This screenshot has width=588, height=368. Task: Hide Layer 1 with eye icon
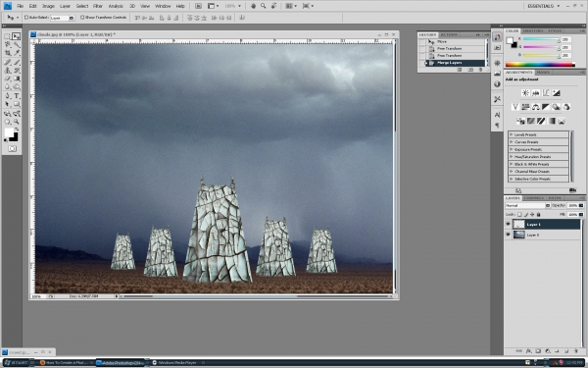click(x=508, y=224)
